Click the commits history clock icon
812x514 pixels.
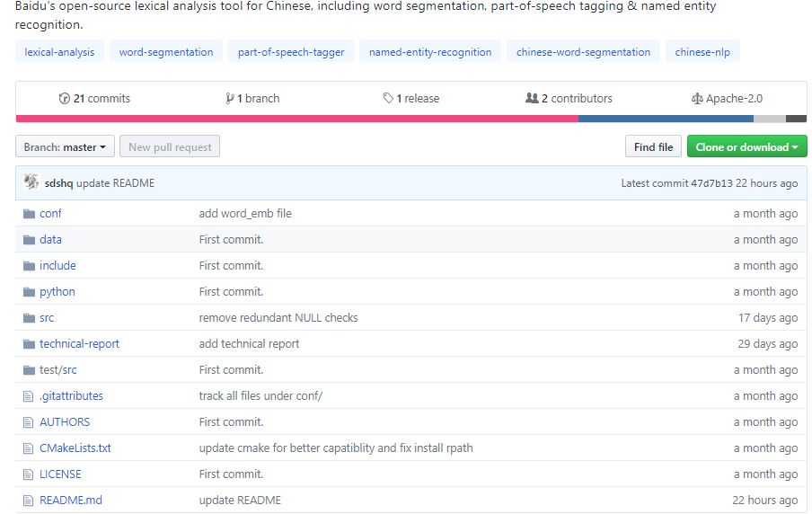tap(64, 99)
